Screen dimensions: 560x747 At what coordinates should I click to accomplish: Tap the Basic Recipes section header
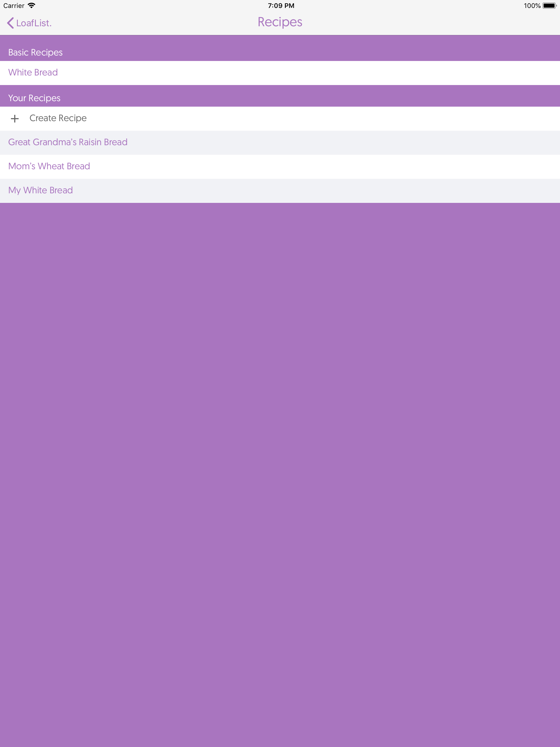(x=35, y=52)
